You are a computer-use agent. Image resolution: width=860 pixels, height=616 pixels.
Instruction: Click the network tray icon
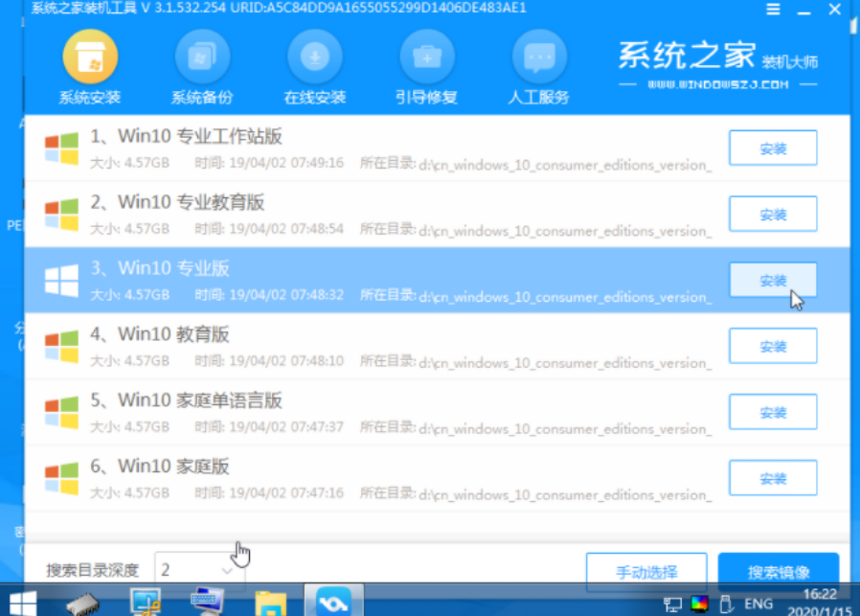[x=672, y=604]
